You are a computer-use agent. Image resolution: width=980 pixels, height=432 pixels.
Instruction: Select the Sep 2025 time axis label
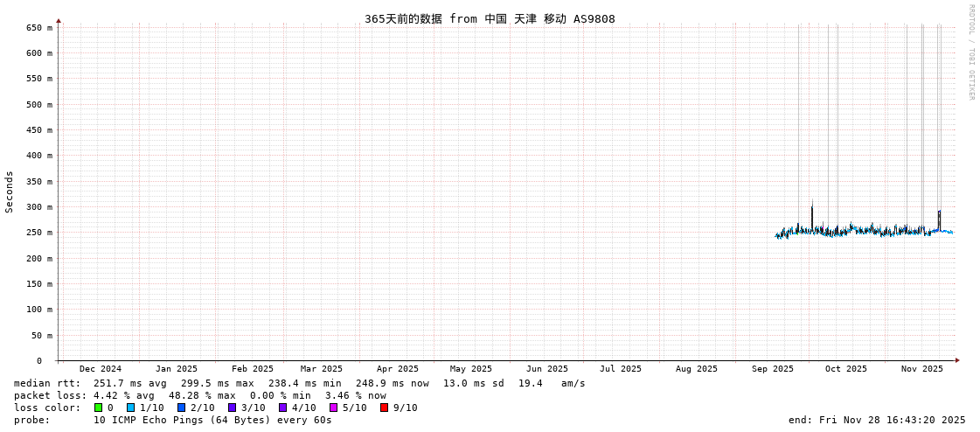(x=773, y=369)
